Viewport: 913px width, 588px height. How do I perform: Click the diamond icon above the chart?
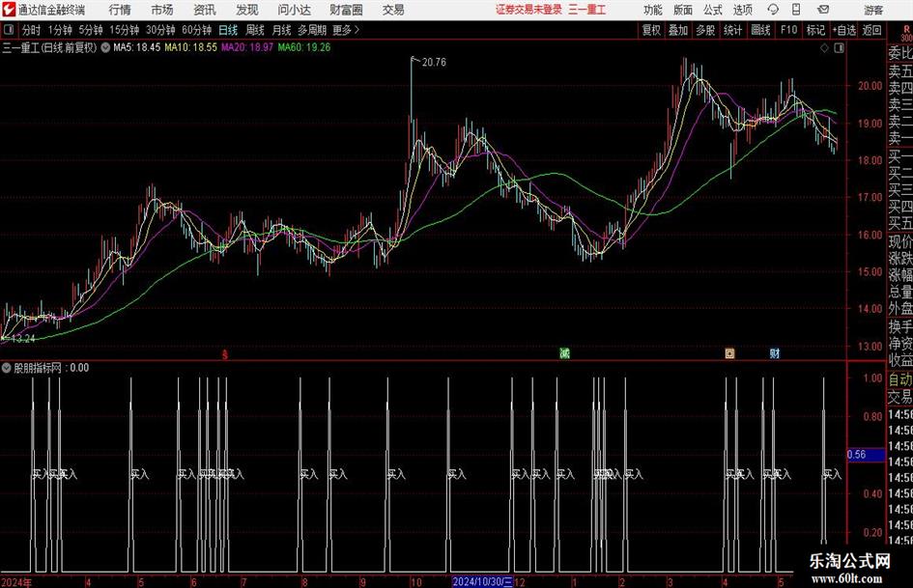pos(824,47)
